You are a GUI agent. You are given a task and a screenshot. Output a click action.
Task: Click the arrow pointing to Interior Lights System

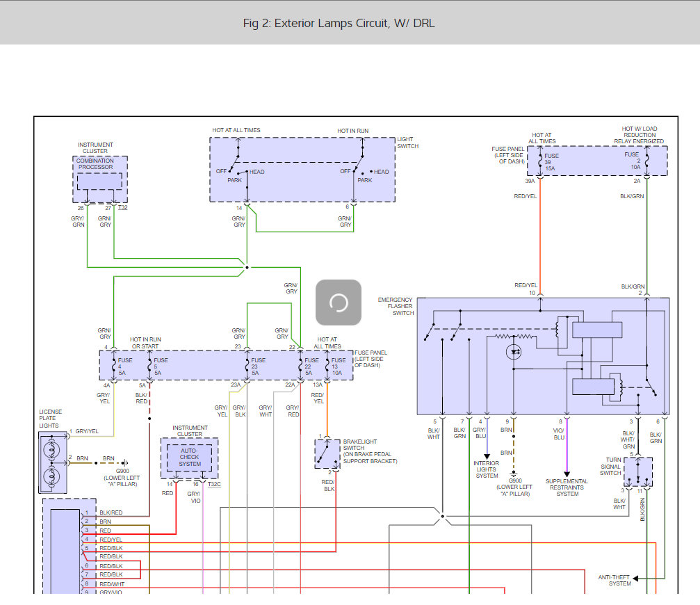487,455
